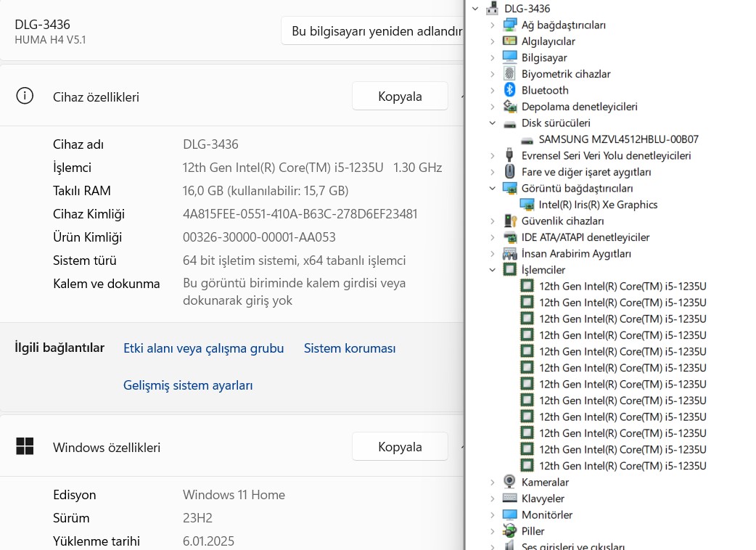This screenshot has height=550, width=756.
Task: Collapse the Disk sürücüleri node
Action: pos(492,123)
